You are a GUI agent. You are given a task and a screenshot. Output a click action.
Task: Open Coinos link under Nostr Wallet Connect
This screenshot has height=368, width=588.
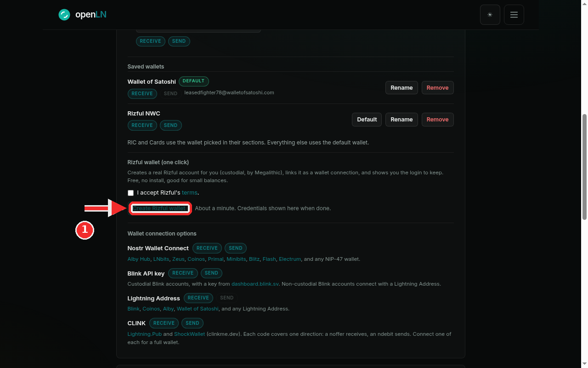(x=196, y=259)
